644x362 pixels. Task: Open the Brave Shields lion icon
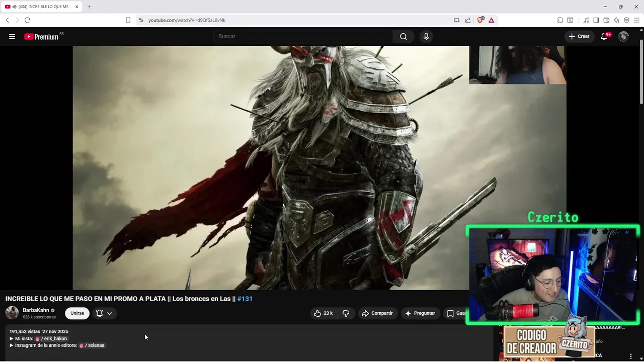pyautogui.click(x=480, y=20)
